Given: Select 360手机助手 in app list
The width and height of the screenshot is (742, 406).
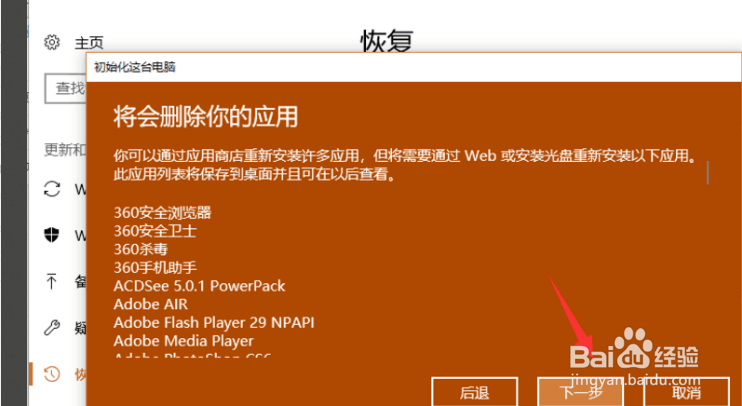Looking at the screenshot, I should (x=155, y=268).
